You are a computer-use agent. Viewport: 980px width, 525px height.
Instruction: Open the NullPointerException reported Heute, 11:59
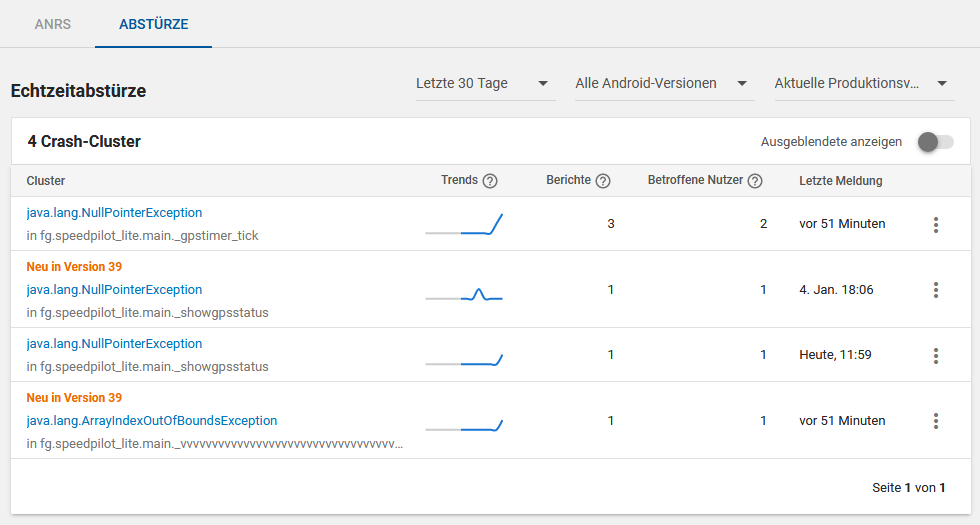(114, 344)
